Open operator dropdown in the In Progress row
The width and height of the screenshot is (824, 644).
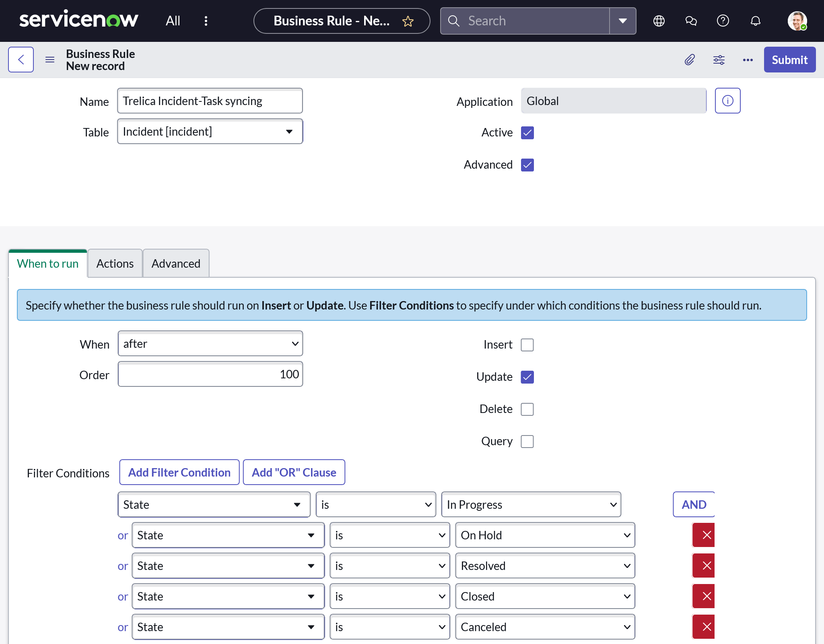pyautogui.click(x=376, y=504)
